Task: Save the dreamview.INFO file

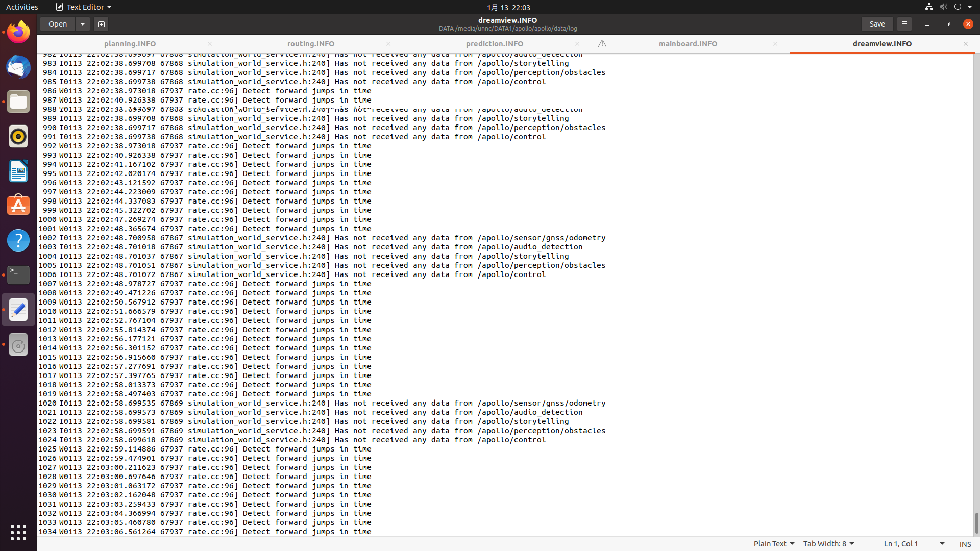Action: pos(877,24)
